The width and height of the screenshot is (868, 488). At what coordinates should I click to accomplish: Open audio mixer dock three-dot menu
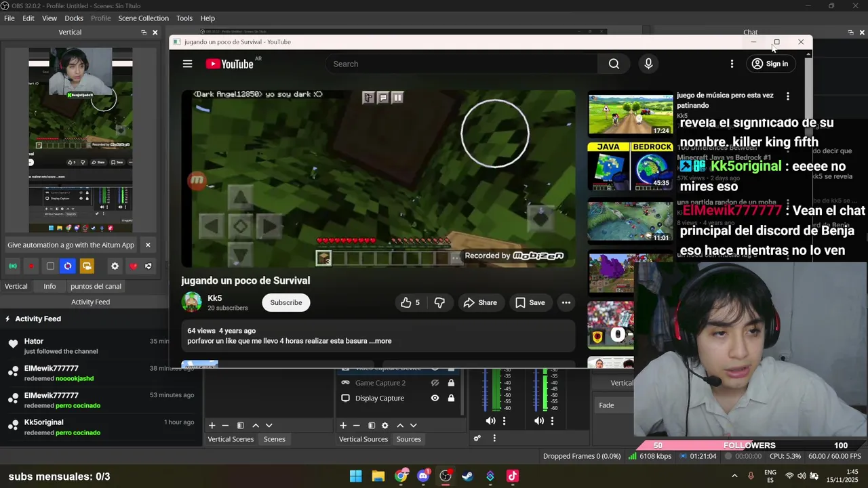point(494,439)
